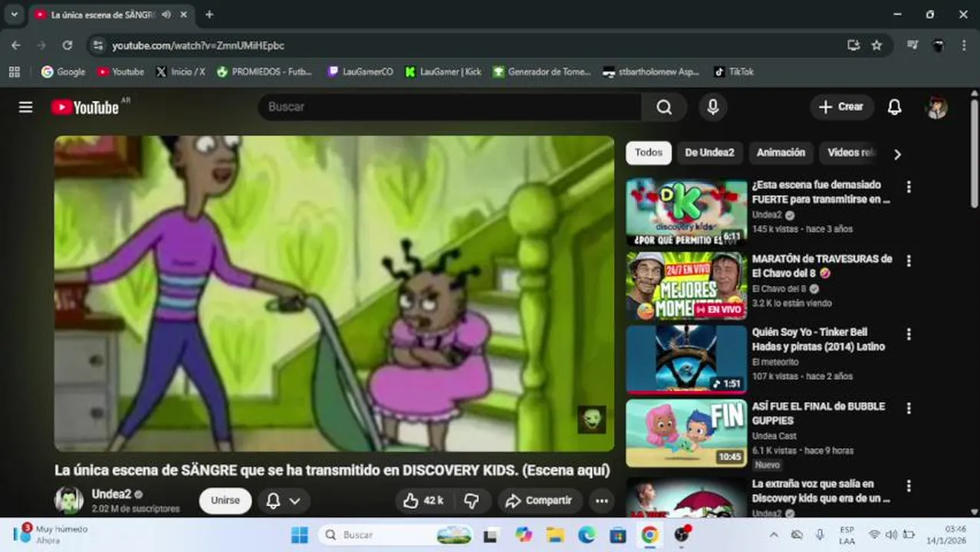
Task: Like the video with thumbs up 42 k
Action: 423,501
